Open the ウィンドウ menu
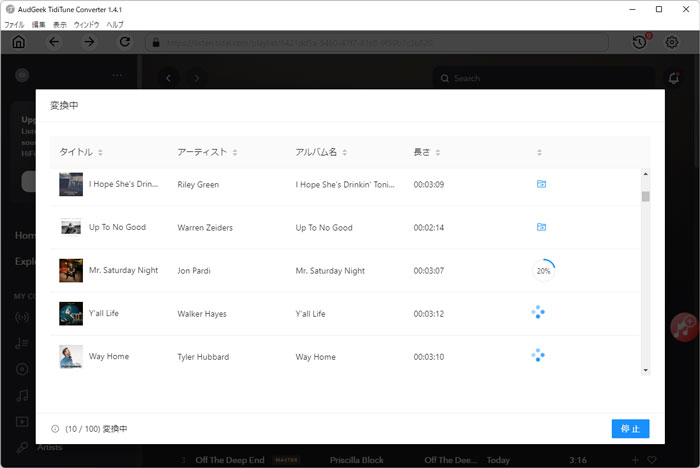The image size is (700, 468). tap(87, 25)
